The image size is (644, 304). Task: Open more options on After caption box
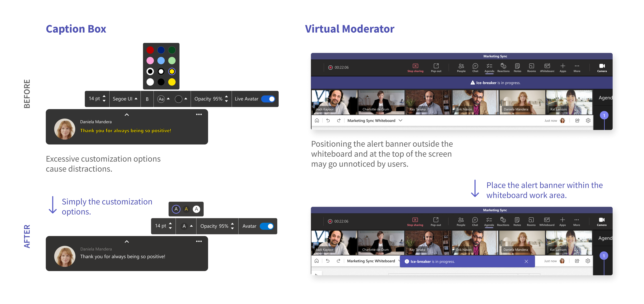[199, 242]
